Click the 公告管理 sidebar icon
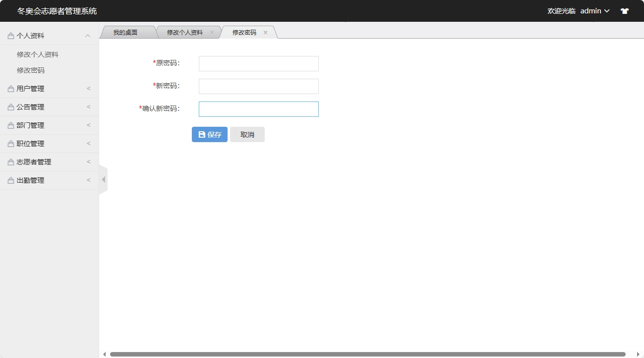644x358 pixels. click(9, 106)
